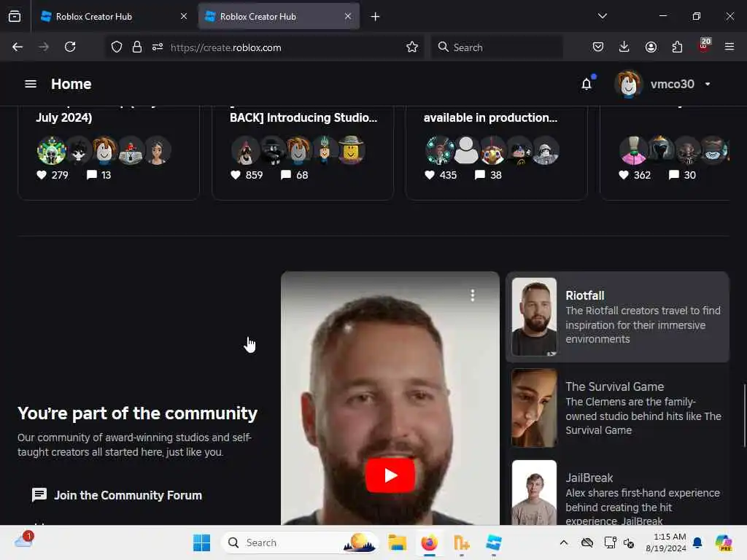The height and width of the screenshot is (560, 747).
Task: Reload the current page
Action: coord(70,47)
